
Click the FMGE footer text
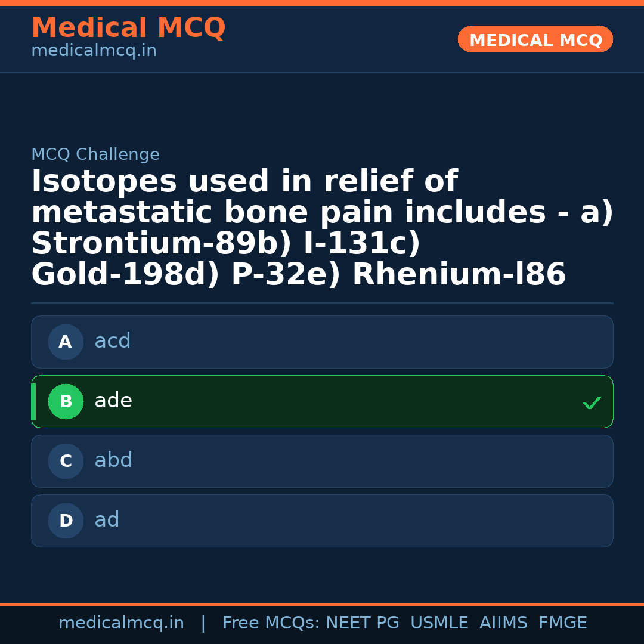pos(562,623)
